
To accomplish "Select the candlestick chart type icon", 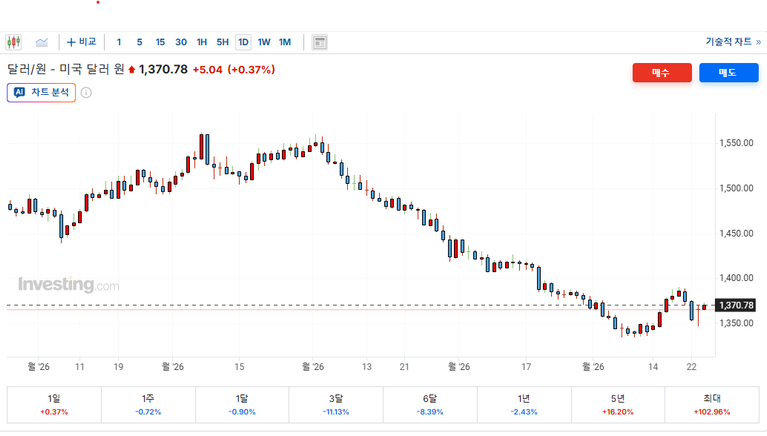I will (14, 42).
